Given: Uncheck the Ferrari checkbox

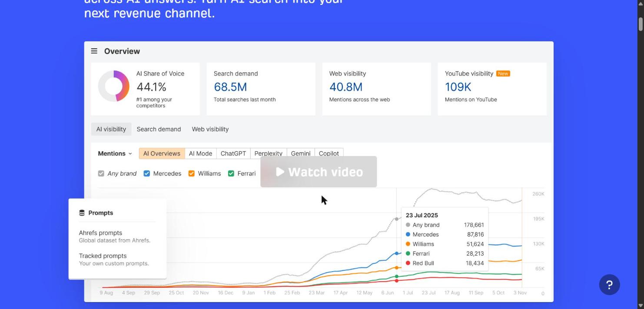Looking at the screenshot, I should (231, 173).
